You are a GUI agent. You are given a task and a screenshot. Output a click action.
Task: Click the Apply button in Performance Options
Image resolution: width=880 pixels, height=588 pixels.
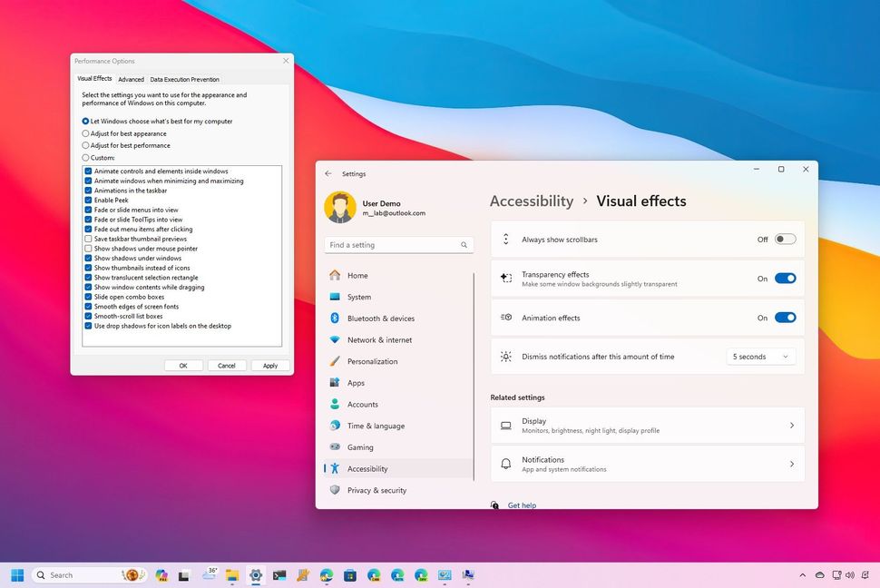point(269,365)
